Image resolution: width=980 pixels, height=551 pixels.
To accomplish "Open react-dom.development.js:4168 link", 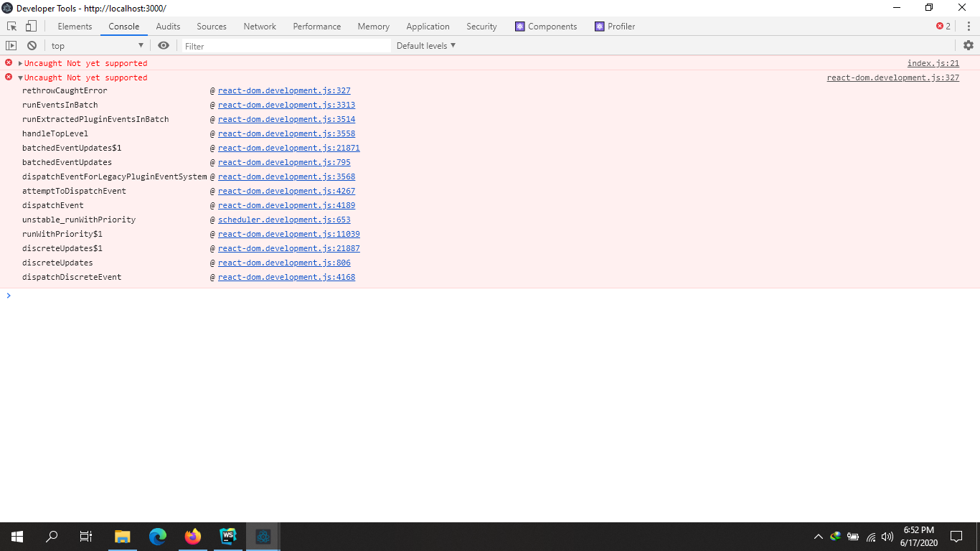I will (286, 277).
